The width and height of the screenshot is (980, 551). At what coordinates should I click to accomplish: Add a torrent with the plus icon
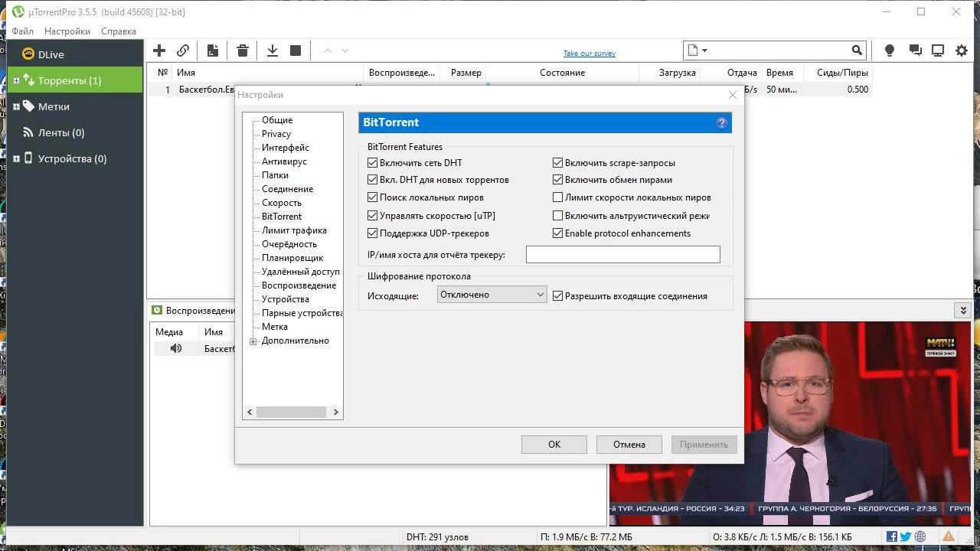[x=159, y=51]
